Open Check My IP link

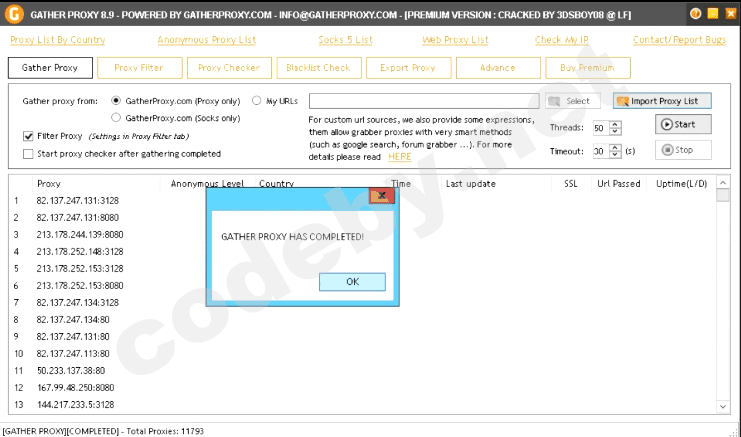coord(561,40)
